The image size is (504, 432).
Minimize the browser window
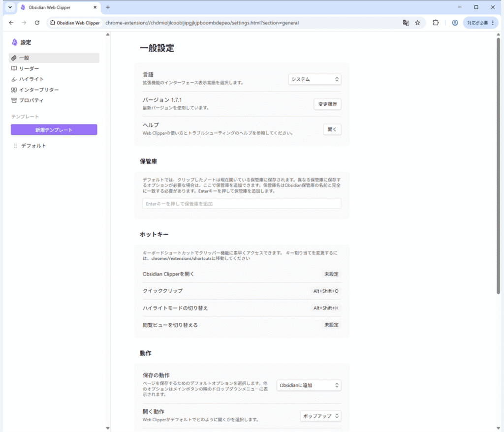point(460,7)
